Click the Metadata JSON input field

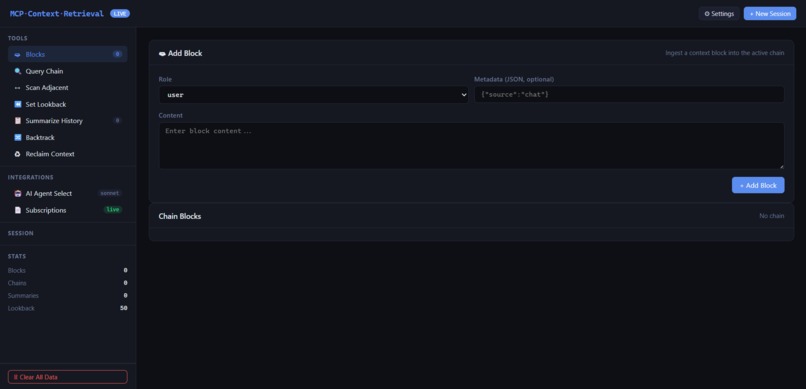coord(629,95)
